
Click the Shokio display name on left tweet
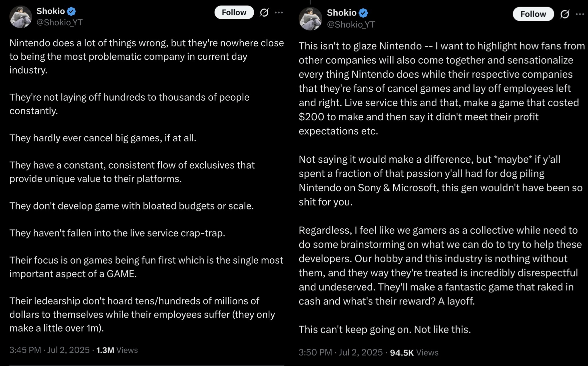51,11
